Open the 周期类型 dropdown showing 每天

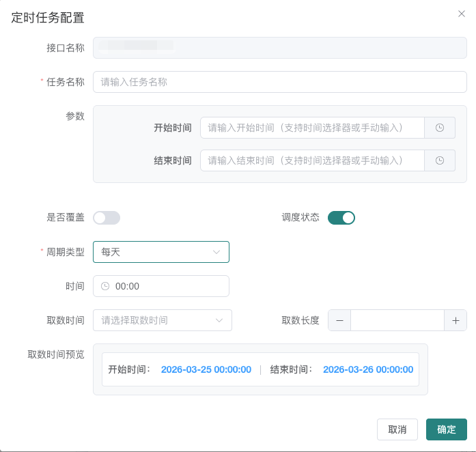[x=160, y=252]
